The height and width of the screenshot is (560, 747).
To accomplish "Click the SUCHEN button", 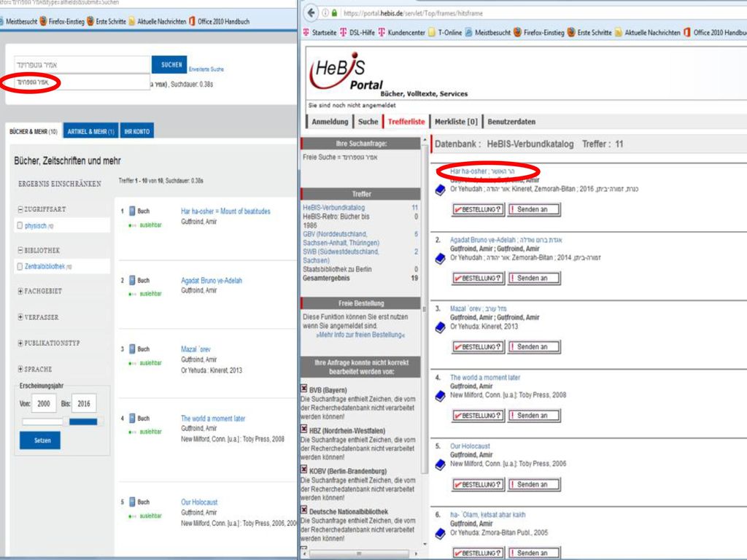I will click(169, 65).
